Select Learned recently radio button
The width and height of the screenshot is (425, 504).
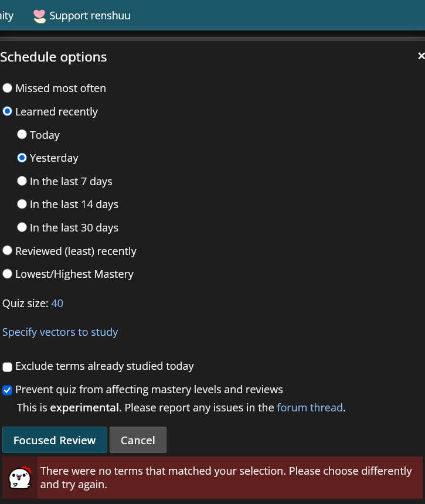point(7,111)
